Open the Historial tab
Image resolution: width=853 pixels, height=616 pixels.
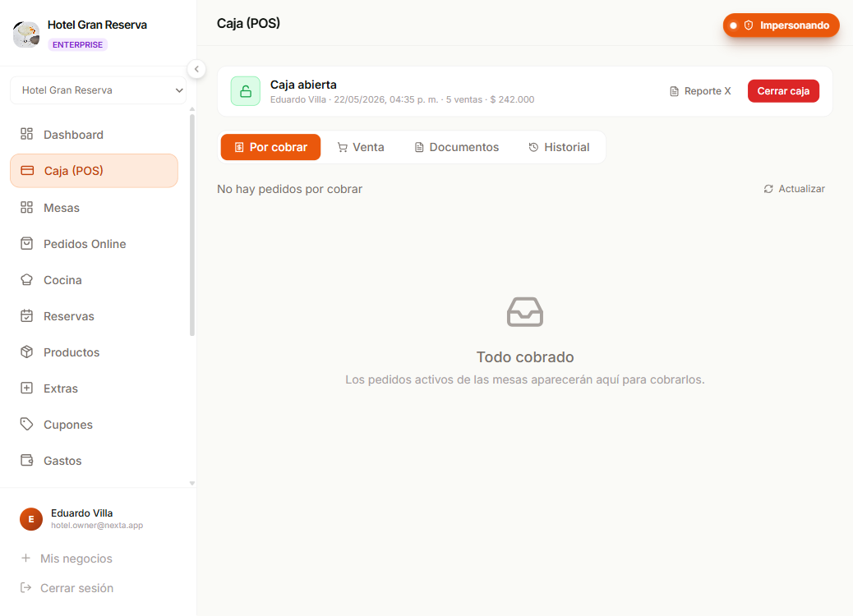coord(559,147)
